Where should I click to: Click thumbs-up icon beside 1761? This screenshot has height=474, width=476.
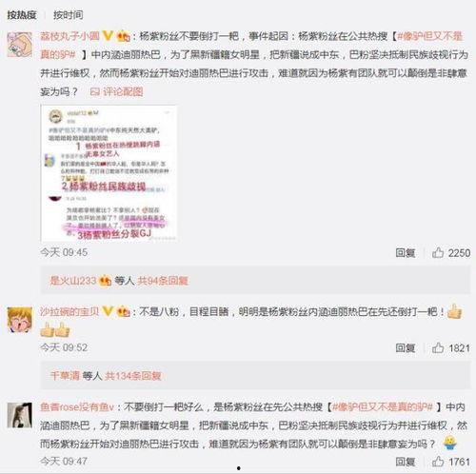coord(438,462)
